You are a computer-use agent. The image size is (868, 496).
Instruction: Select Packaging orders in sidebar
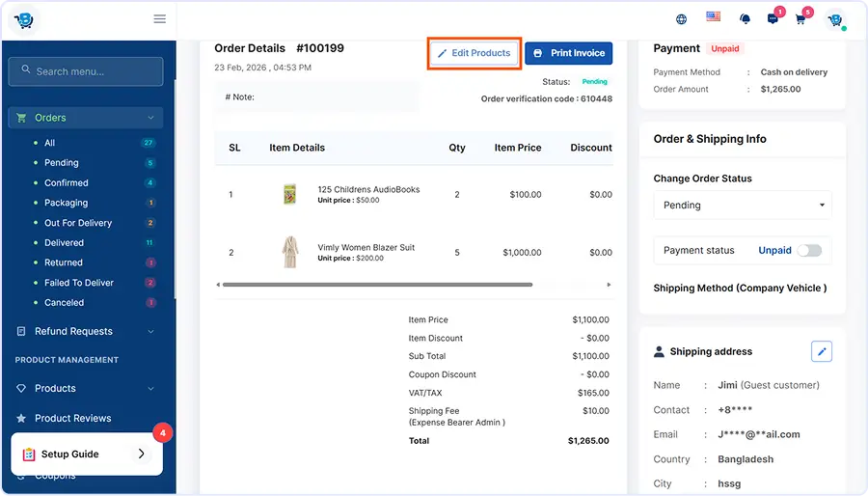click(66, 203)
